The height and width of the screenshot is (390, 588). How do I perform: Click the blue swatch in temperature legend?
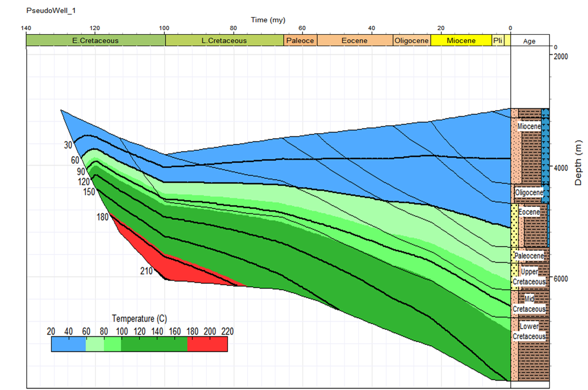point(68,344)
